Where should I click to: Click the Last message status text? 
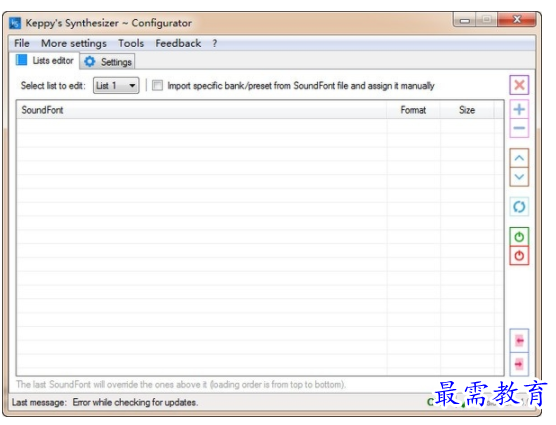tap(39, 403)
